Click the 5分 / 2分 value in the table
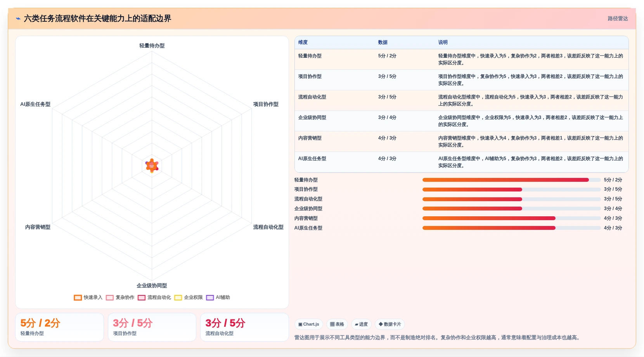Screen dimensions: 644x357 [x=387, y=56]
